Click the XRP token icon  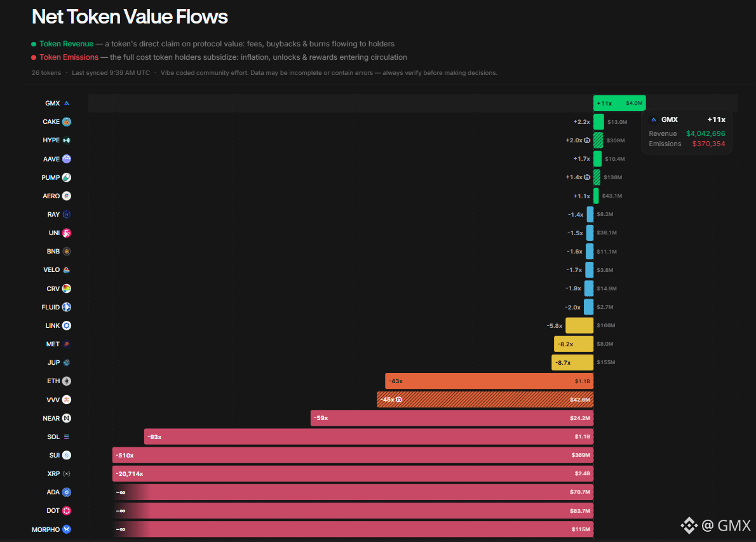point(67,473)
